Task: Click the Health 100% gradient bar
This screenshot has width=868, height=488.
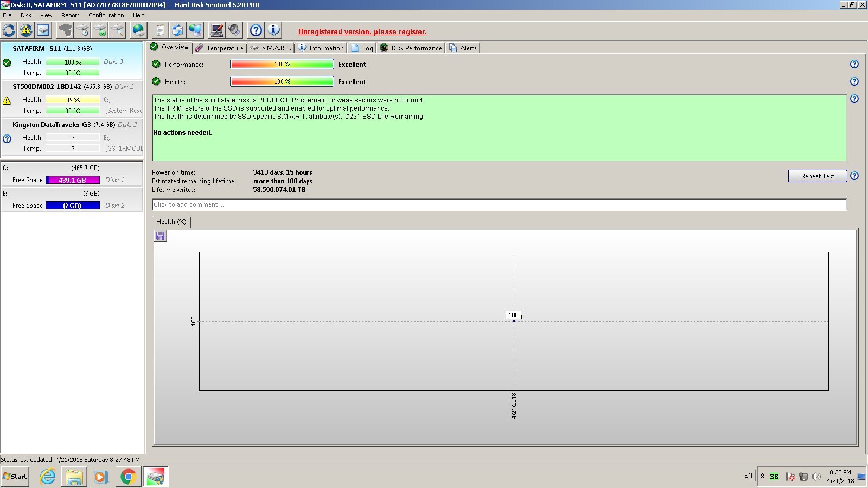Action: click(282, 81)
